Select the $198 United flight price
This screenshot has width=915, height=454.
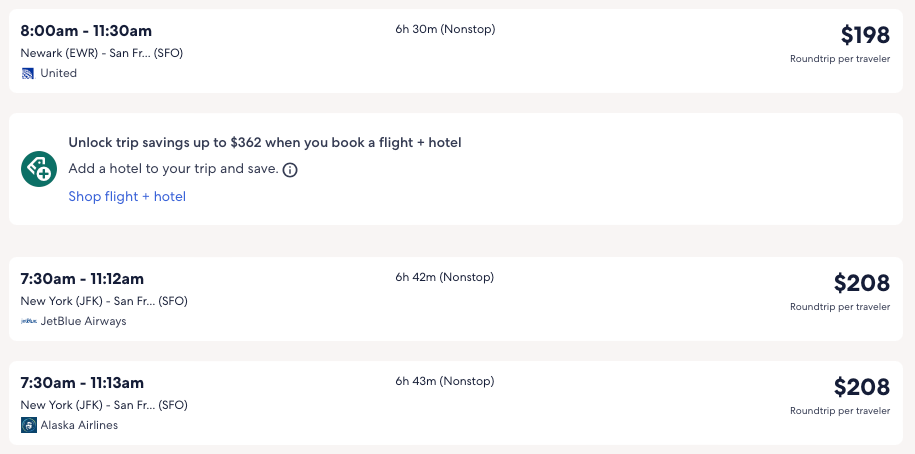click(864, 36)
